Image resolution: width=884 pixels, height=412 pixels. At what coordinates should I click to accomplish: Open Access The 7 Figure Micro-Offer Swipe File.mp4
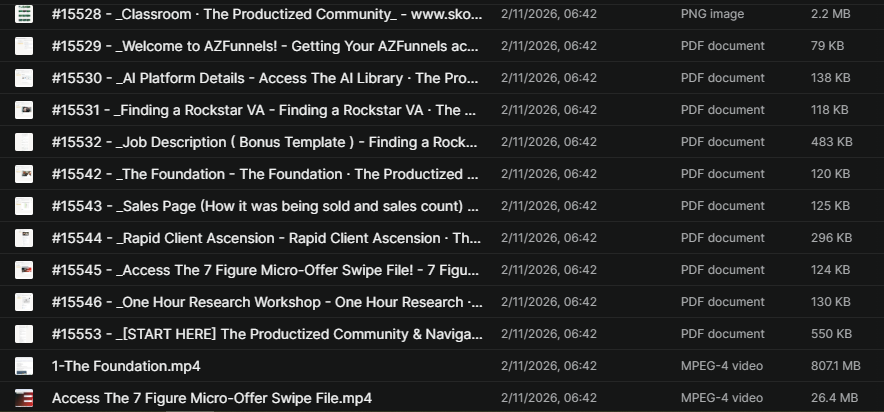click(x=212, y=398)
